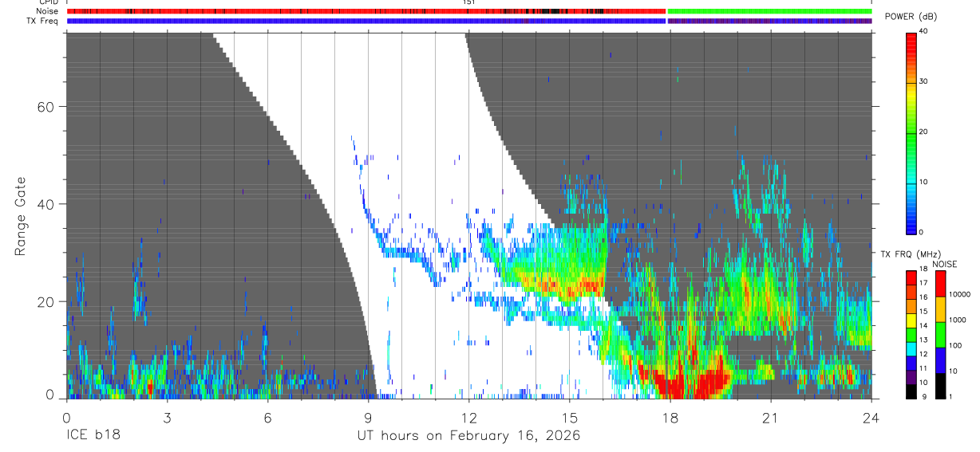Click the 20 tick on the POWER colorbar
The width and height of the screenshot is (980, 452).
tap(923, 132)
